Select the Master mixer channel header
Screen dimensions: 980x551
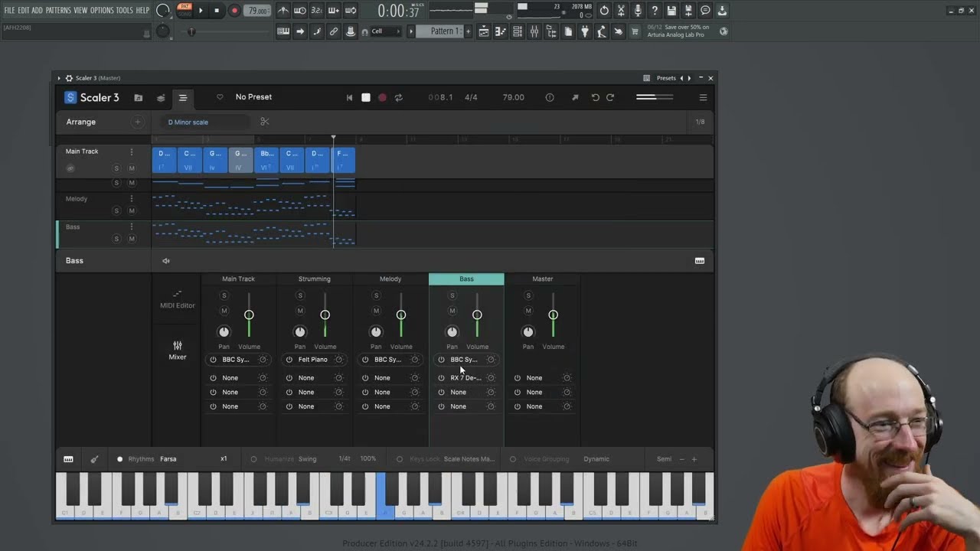pos(543,279)
